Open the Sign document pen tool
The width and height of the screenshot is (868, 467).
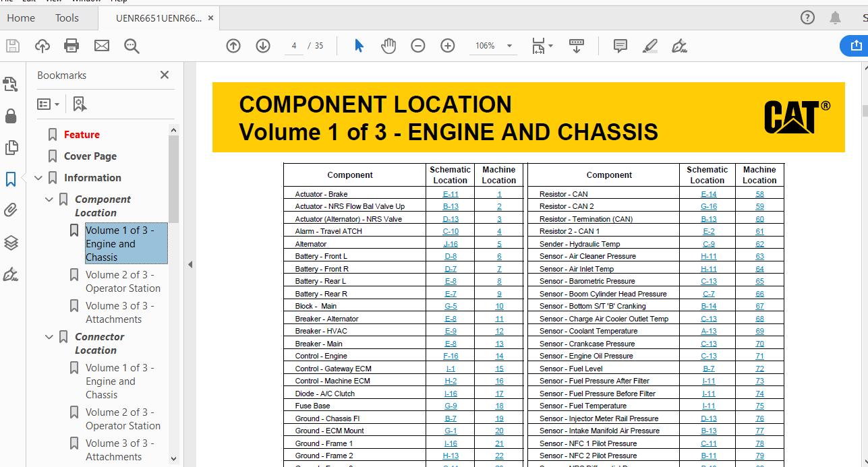click(x=680, y=46)
